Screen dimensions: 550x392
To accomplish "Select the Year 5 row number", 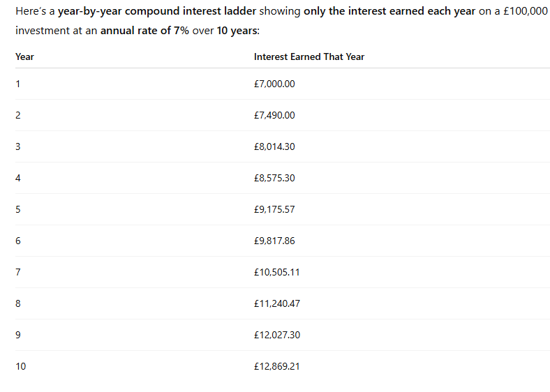I will pos(18,209).
